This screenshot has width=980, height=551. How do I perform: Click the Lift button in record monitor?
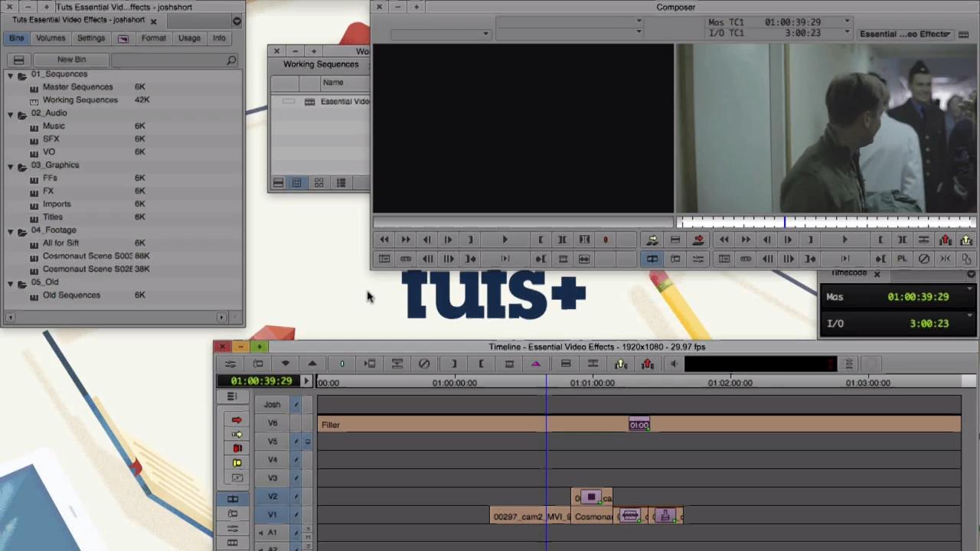point(946,240)
